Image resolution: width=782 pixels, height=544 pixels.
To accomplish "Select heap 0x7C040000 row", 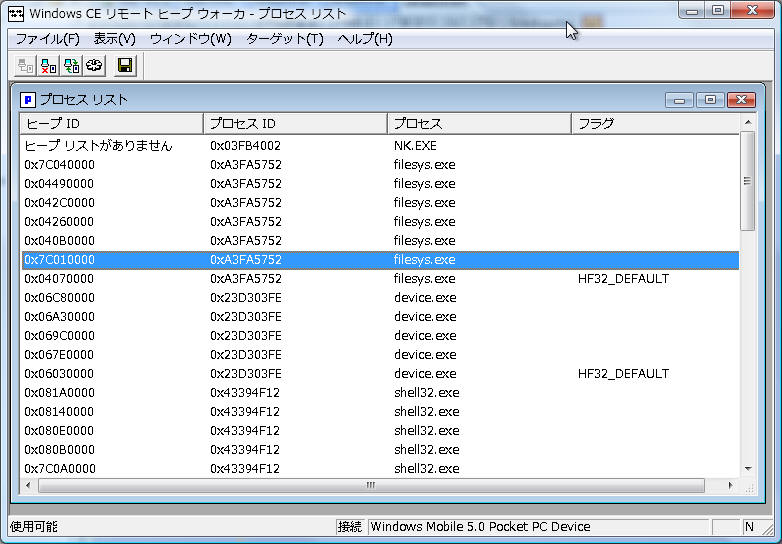I will point(380,165).
